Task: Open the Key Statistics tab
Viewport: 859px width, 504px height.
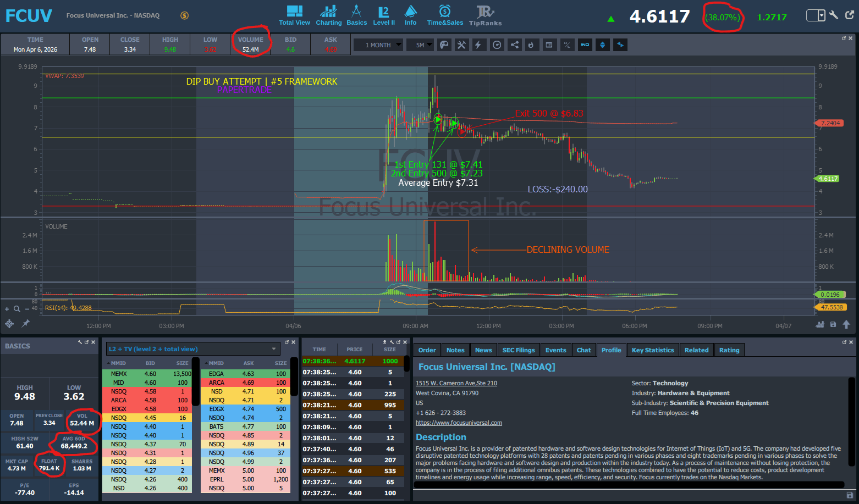Action: point(652,350)
